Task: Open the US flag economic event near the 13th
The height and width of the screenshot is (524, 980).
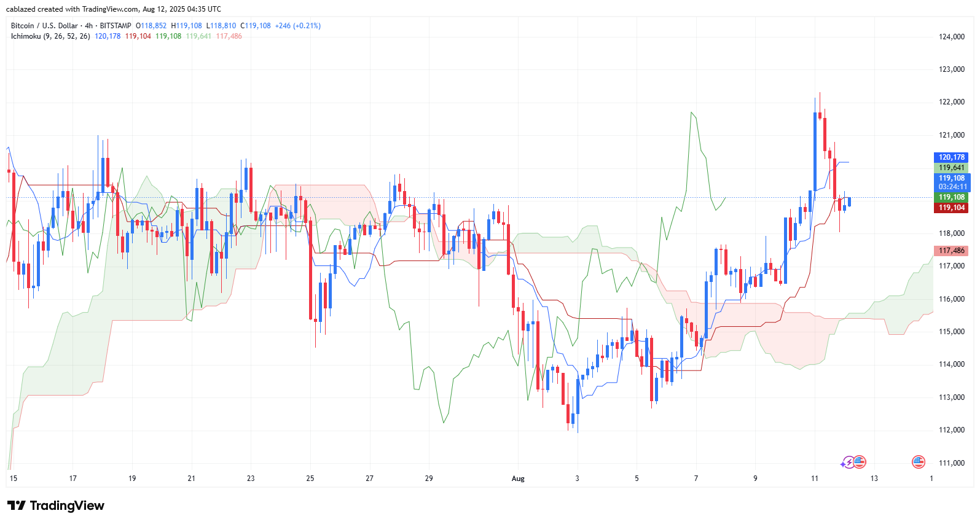Action: [860, 462]
